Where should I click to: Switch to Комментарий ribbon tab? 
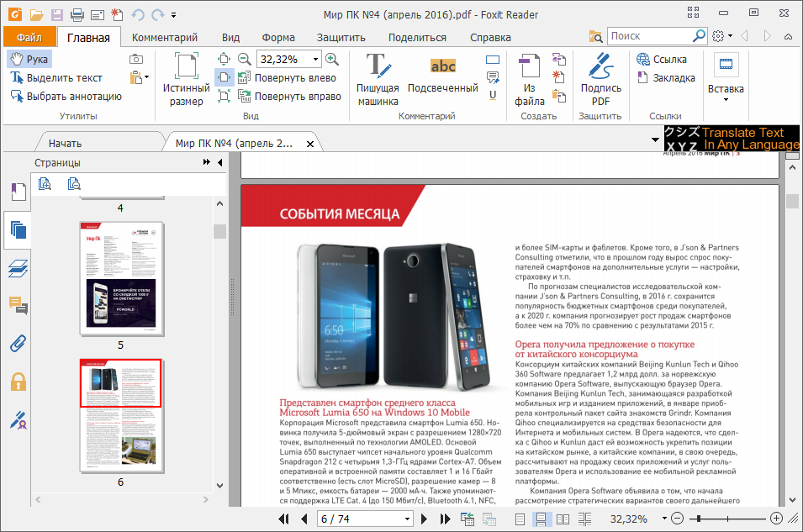pos(165,37)
